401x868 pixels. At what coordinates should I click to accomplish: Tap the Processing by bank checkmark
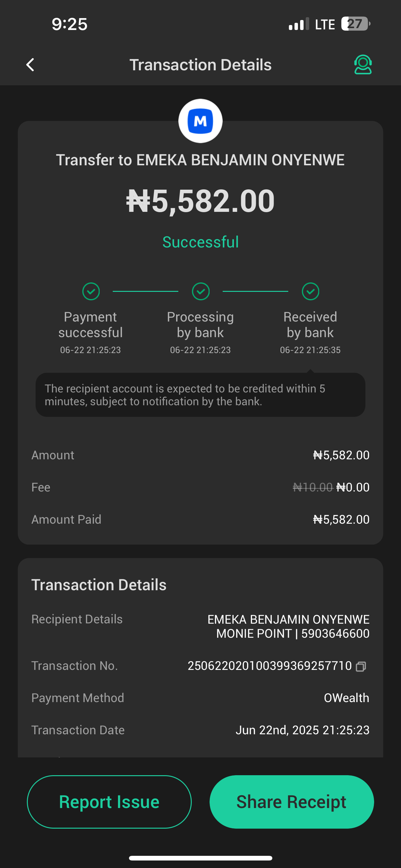[201, 291]
